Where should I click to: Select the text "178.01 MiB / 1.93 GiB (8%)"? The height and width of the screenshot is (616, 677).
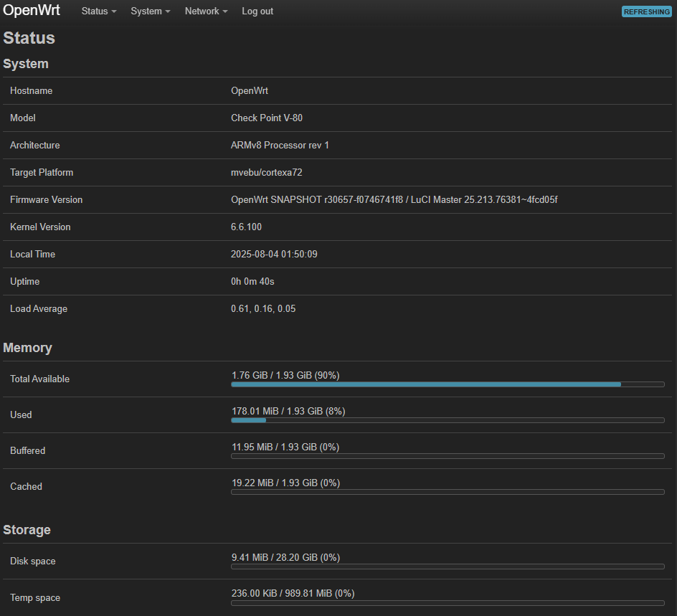point(288,411)
